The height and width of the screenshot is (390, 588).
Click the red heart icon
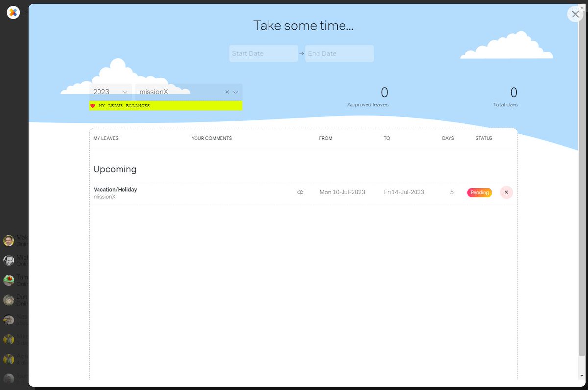tap(93, 106)
